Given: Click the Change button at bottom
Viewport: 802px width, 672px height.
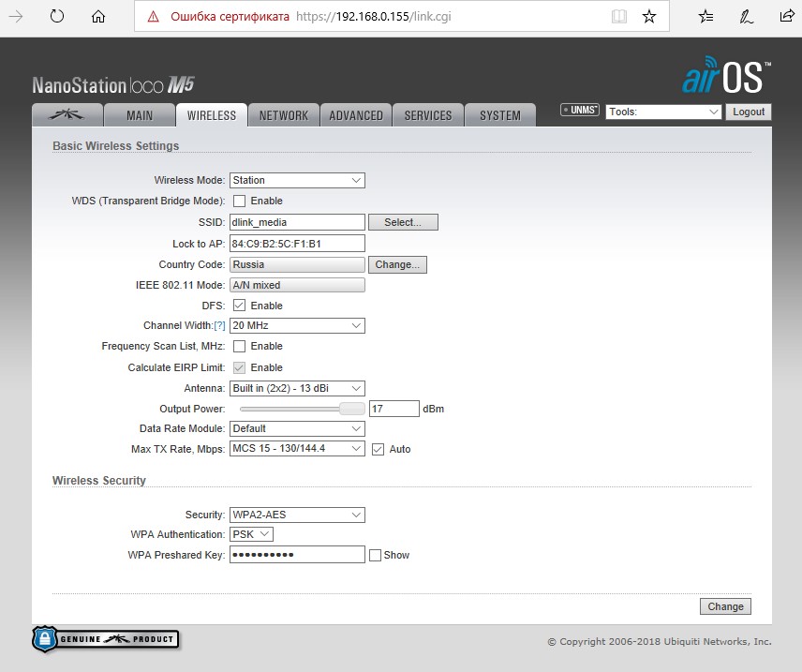Looking at the screenshot, I should tap(725, 606).
